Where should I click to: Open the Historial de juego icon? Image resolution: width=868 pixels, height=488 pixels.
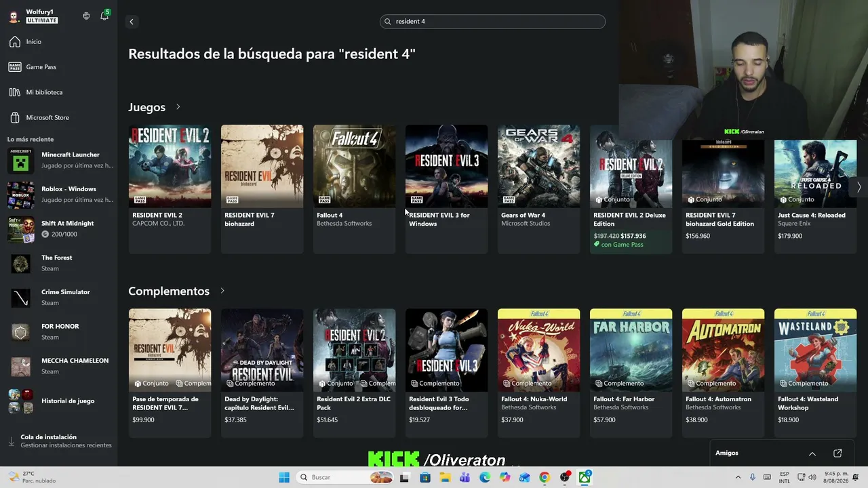[20, 401]
